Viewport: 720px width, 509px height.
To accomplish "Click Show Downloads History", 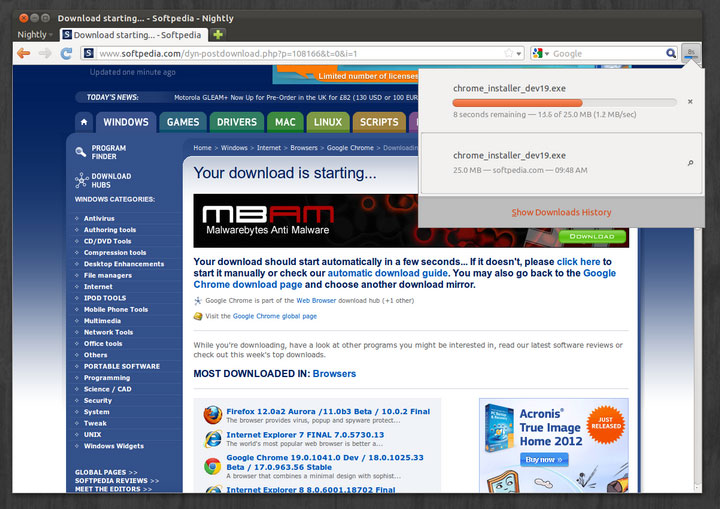I will (x=562, y=212).
